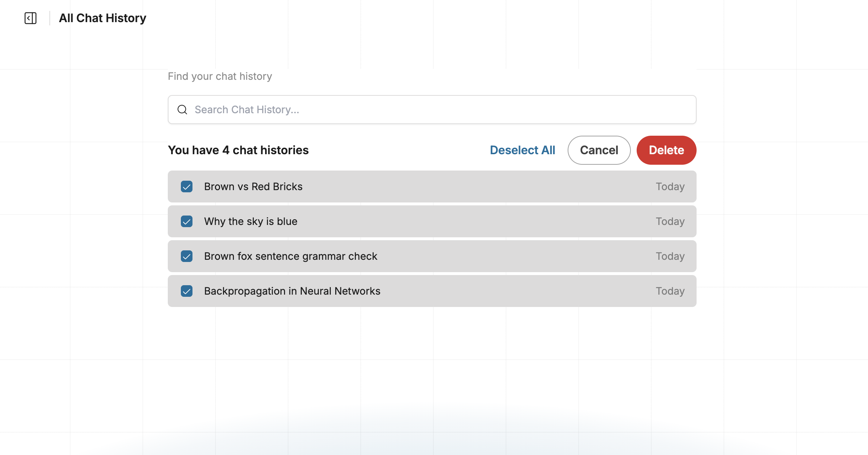Click the All Chat History heading
868x455 pixels.
[x=102, y=18]
